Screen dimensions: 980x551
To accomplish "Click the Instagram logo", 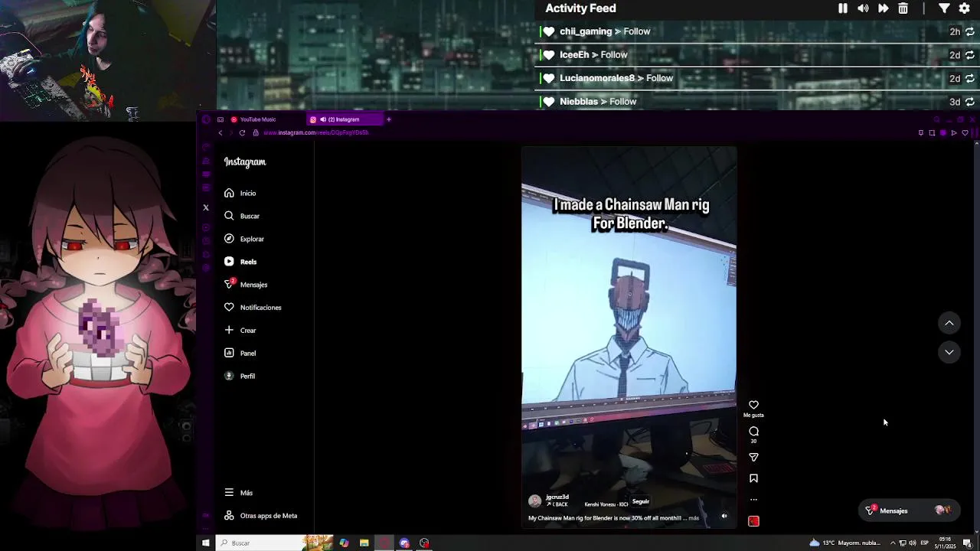I will [x=245, y=162].
